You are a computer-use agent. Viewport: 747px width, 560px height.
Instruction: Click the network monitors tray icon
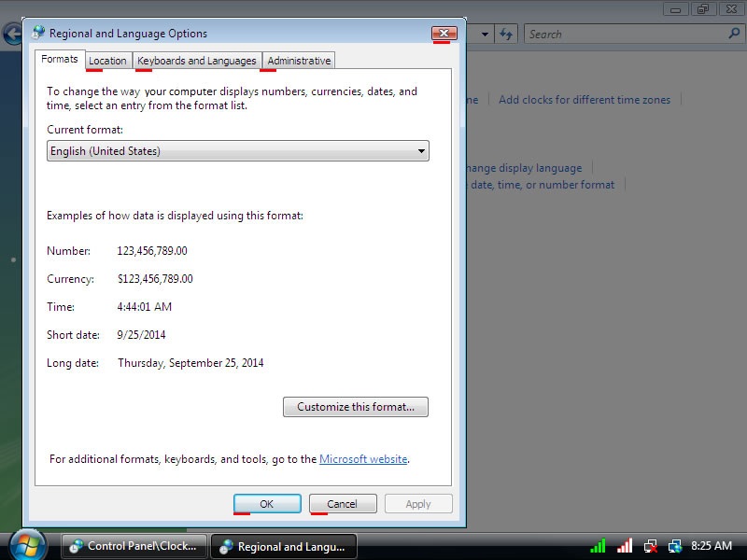pyautogui.click(x=675, y=546)
